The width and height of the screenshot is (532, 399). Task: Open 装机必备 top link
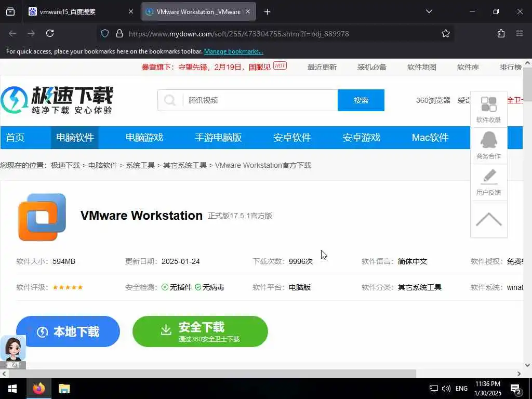tap(371, 67)
